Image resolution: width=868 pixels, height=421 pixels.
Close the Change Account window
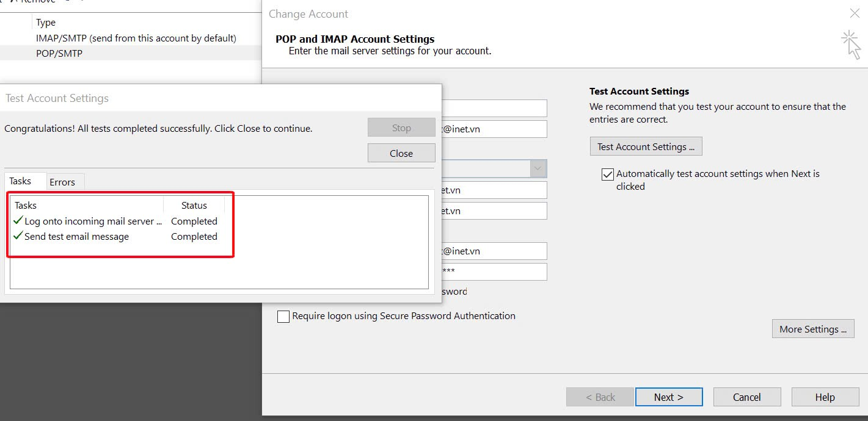pyautogui.click(x=855, y=13)
